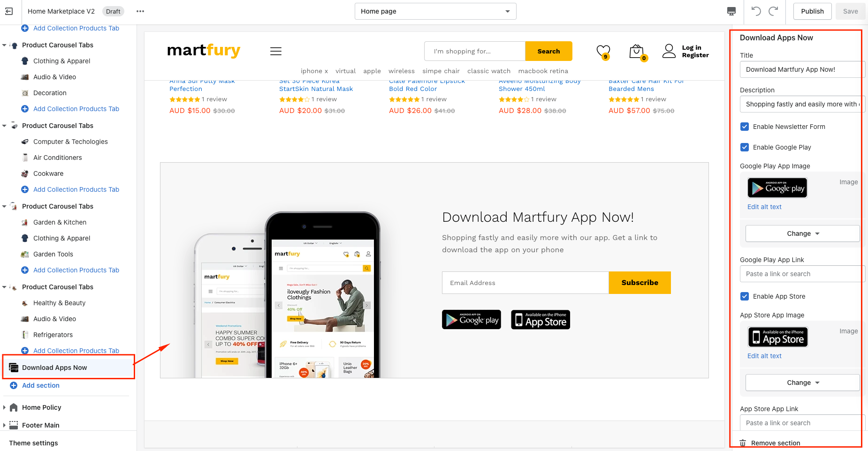The width and height of the screenshot is (868, 451).
Task: Select the Garden Tools tab item
Action: (53, 254)
